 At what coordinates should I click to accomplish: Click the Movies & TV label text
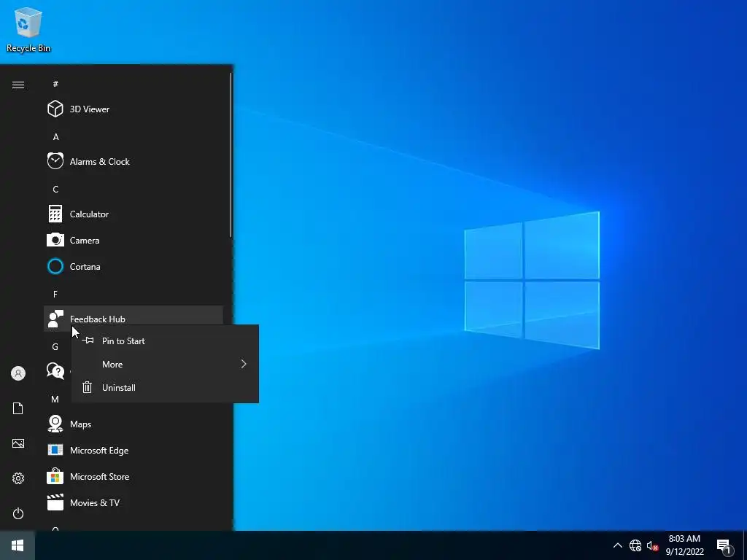click(x=95, y=503)
